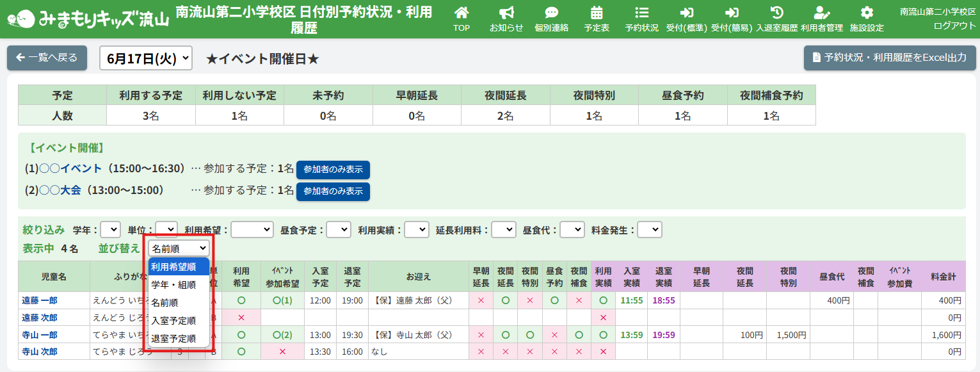The height and width of the screenshot is (372, 980).
Task: Click the お知らせ megaphone icon
Action: tap(506, 13)
